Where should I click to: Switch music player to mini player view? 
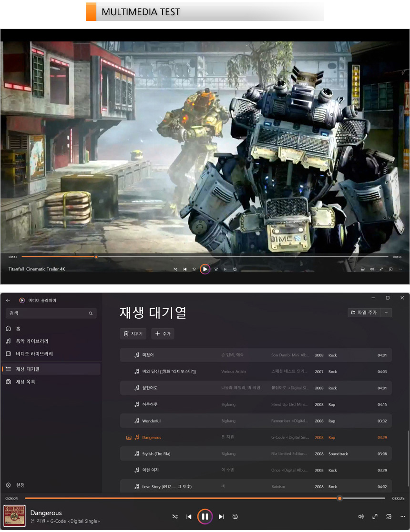(389, 516)
